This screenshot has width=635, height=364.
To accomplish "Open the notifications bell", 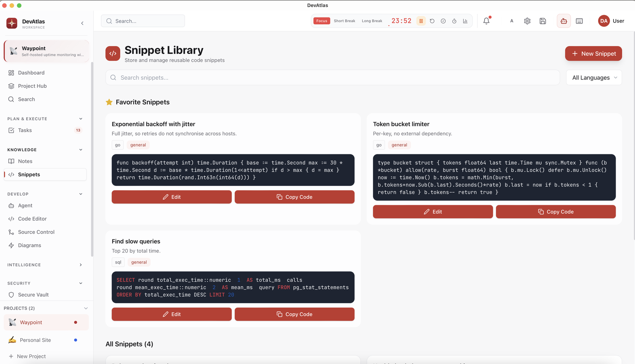I will pos(487,21).
